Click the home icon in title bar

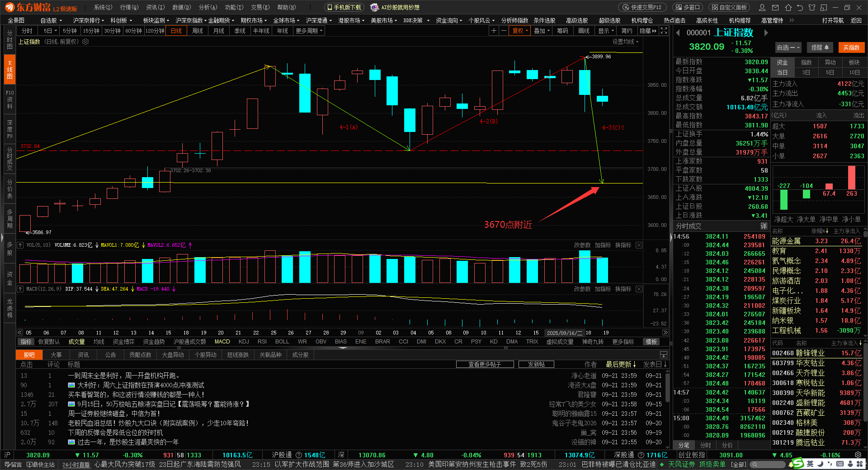788,7
